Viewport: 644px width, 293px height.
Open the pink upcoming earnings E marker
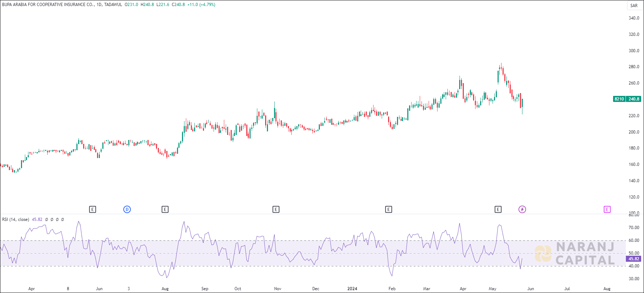(607, 210)
